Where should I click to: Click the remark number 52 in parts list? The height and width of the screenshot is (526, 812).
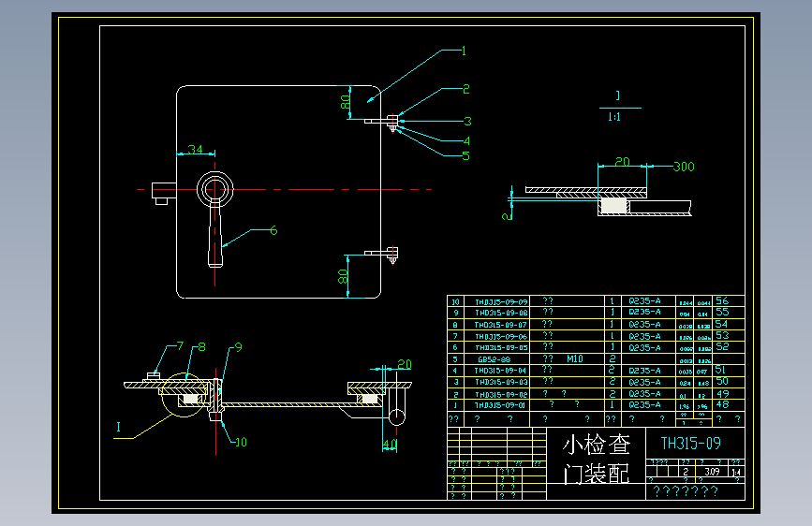pos(722,347)
